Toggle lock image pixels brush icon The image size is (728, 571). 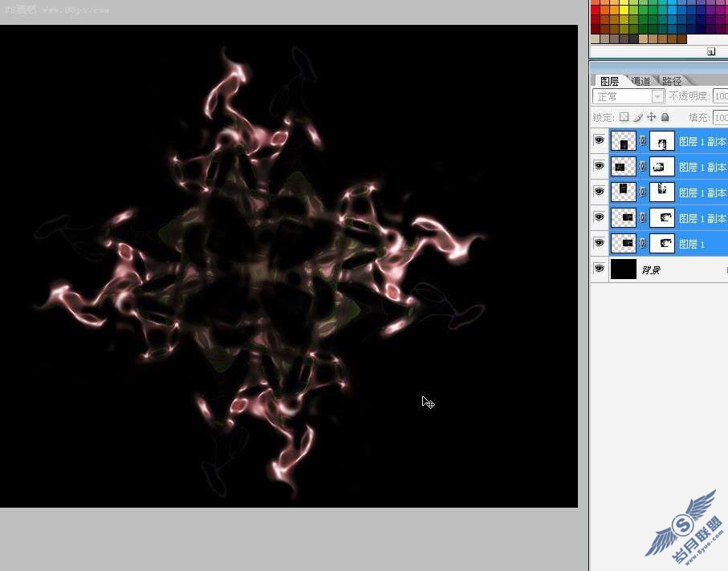coord(638,117)
